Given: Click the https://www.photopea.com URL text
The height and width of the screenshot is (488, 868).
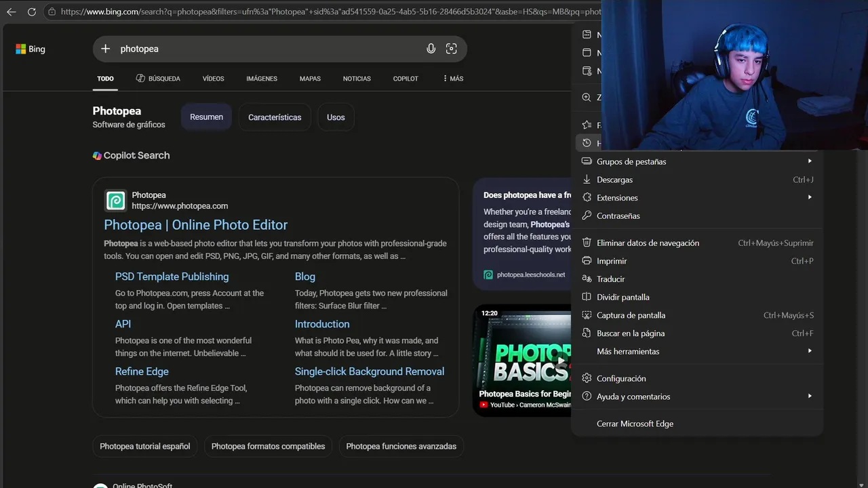Looking at the screenshot, I should pos(180,206).
